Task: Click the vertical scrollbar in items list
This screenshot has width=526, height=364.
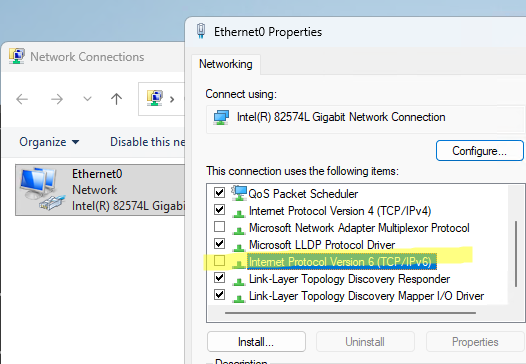Action: (516, 254)
